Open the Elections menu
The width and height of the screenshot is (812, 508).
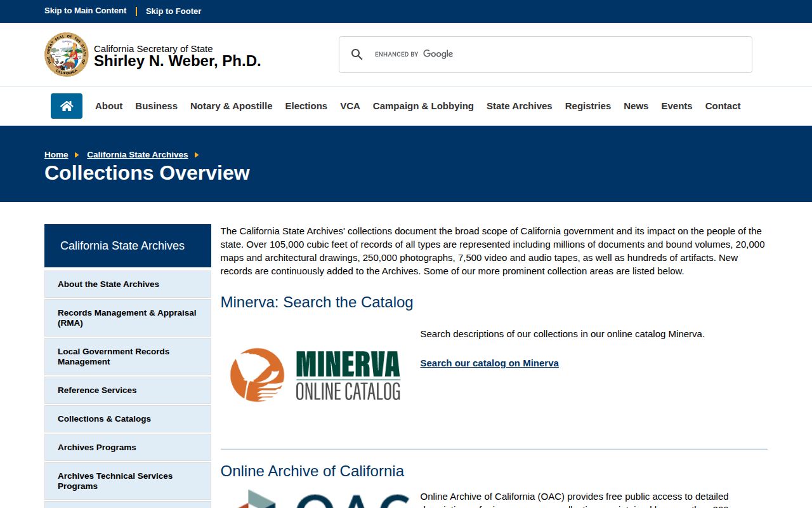click(306, 106)
